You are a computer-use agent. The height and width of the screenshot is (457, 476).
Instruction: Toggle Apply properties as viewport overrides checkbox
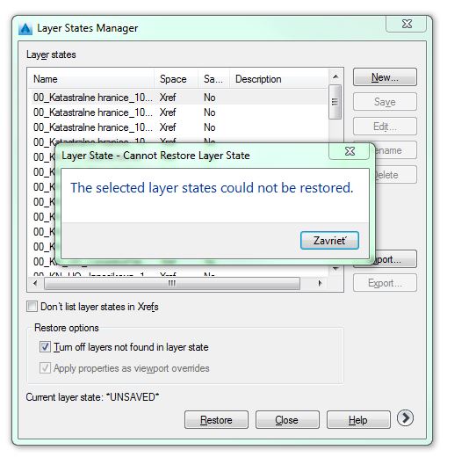click(x=45, y=368)
